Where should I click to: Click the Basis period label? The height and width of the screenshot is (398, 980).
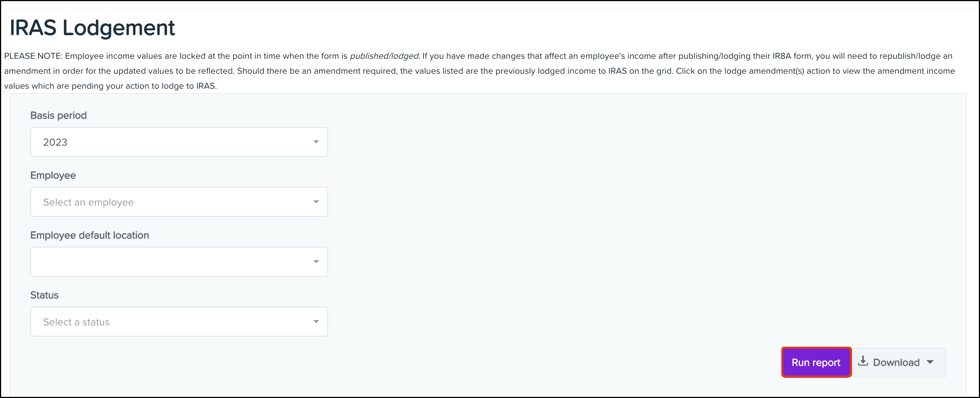pyautogui.click(x=59, y=115)
